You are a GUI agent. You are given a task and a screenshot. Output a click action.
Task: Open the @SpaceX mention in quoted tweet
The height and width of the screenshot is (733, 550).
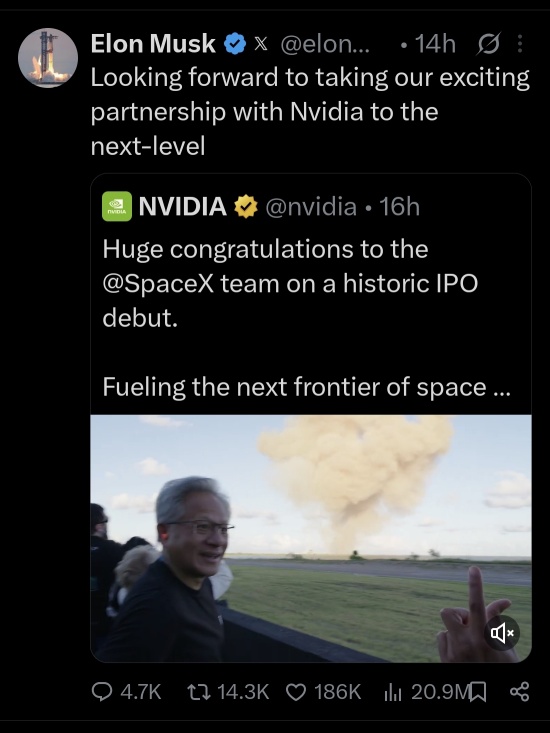pyautogui.click(x=158, y=284)
